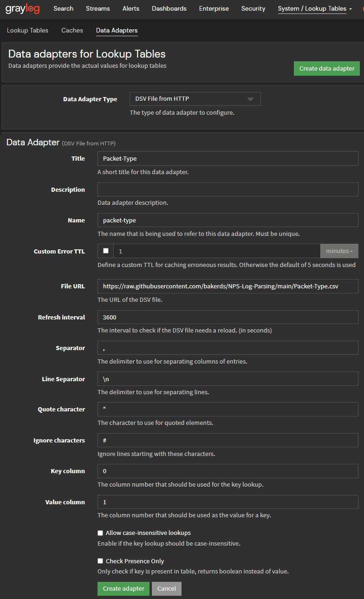The width and height of the screenshot is (364, 599).
Task: Enable the Custom Error TTL checkbox
Action: [106, 251]
